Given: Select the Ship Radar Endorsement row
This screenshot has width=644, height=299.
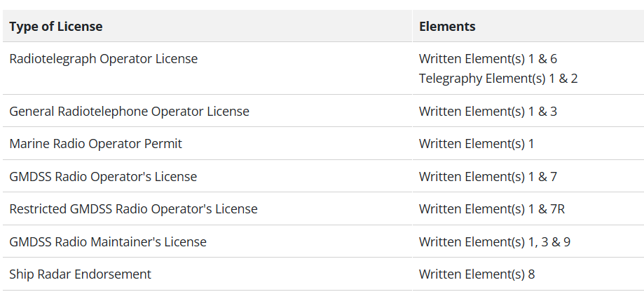Looking at the screenshot, I should [80, 274].
